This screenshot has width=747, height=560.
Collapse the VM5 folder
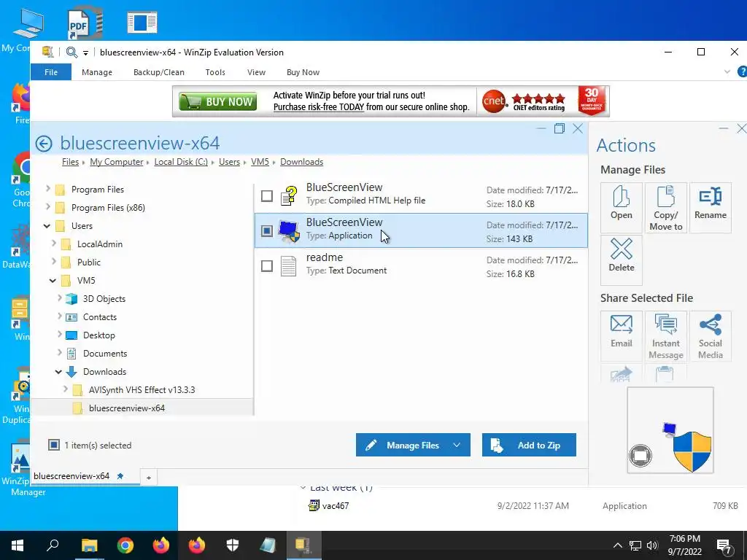pos(53,281)
